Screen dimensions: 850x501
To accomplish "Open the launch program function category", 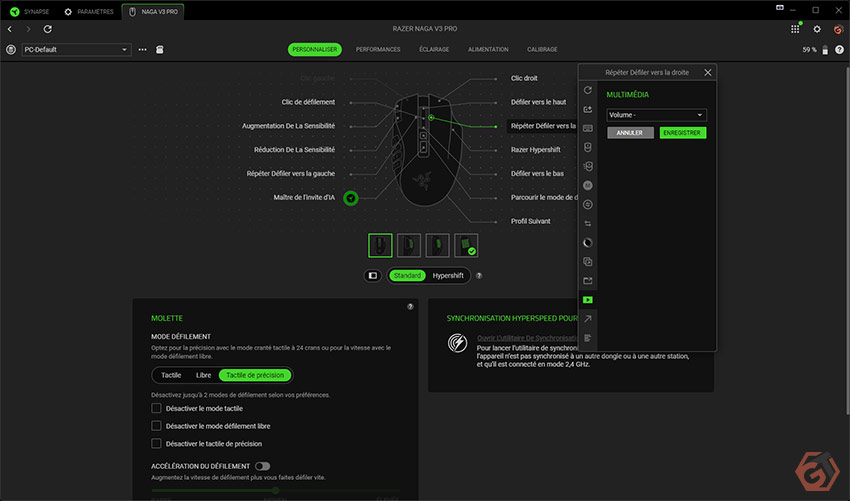I will pyautogui.click(x=588, y=281).
